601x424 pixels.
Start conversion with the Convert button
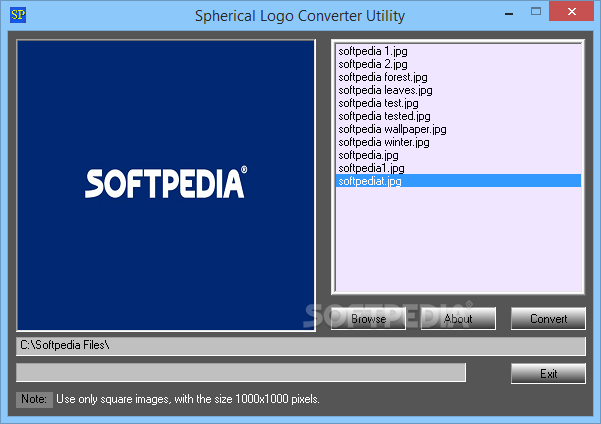click(x=548, y=319)
